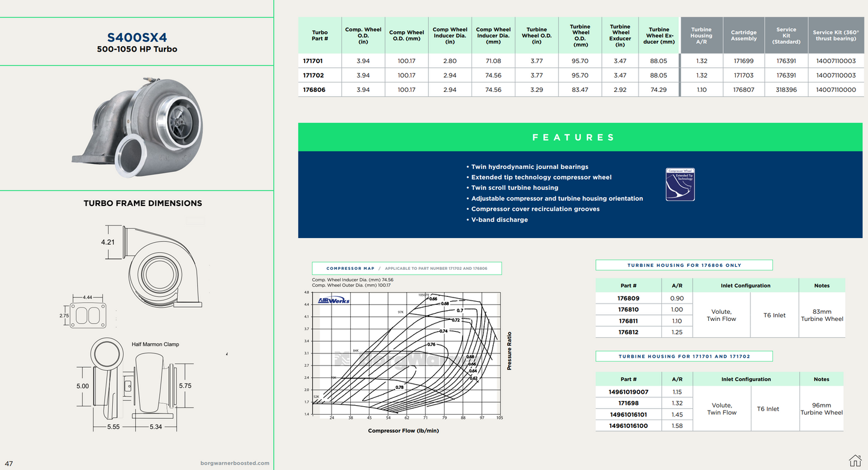Select turbo part 171701 in the specs table
The width and height of the screenshot is (868, 470).
[x=314, y=61]
